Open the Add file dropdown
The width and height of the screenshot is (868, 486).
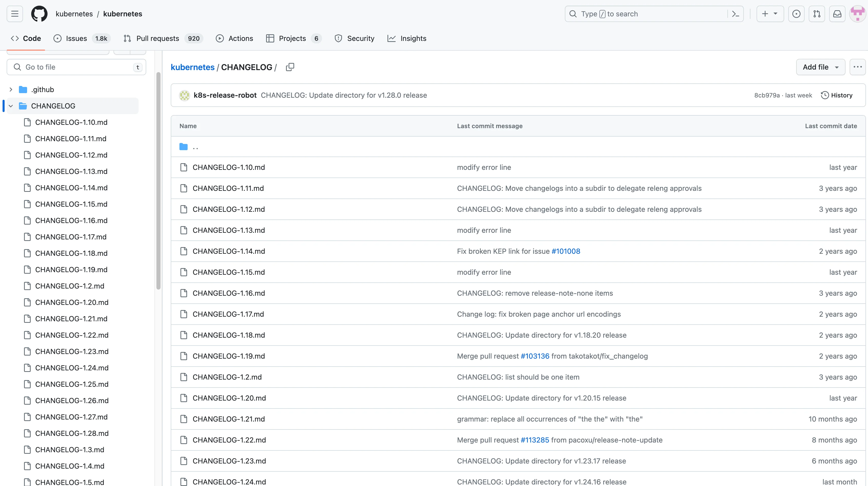tap(820, 67)
